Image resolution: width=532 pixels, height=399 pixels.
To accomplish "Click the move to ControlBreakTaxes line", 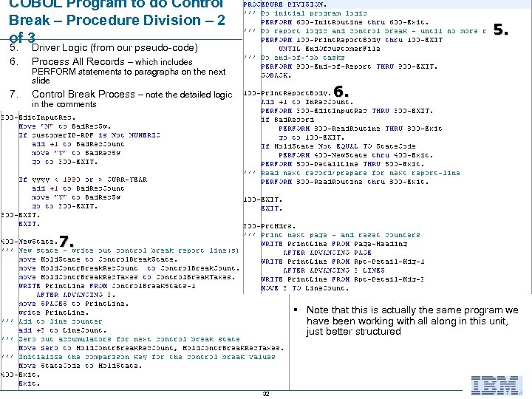I will (x=127, y=277).
